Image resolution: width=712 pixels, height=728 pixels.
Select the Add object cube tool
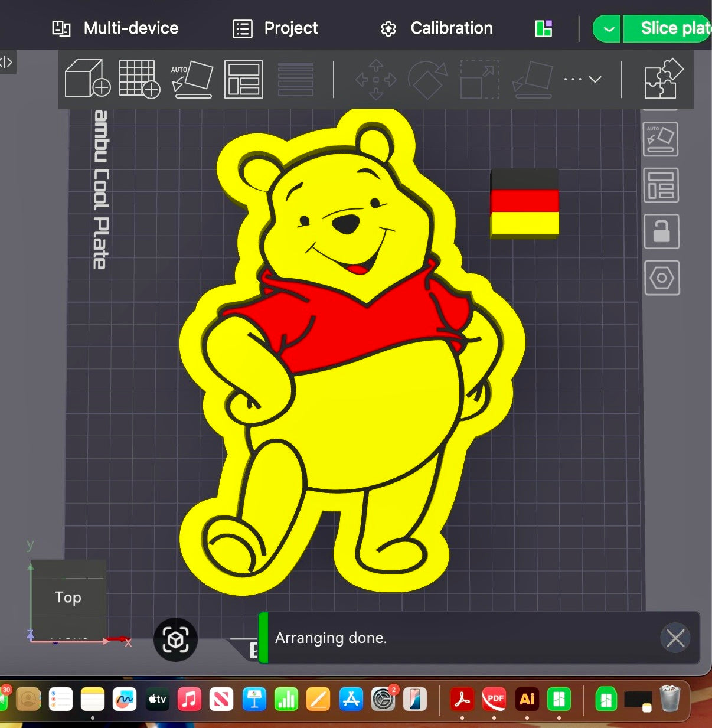point(87,79)
